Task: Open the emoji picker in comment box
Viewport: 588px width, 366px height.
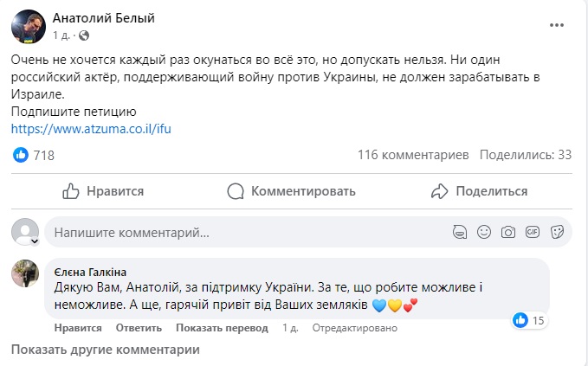Action: [484, 232]
